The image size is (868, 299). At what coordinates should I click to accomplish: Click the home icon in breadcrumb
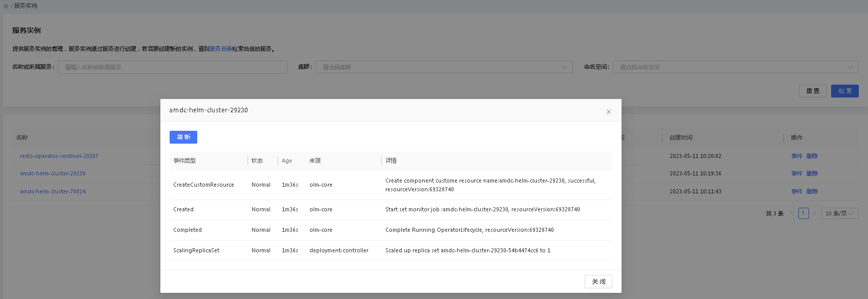click(x=6, y=6)
